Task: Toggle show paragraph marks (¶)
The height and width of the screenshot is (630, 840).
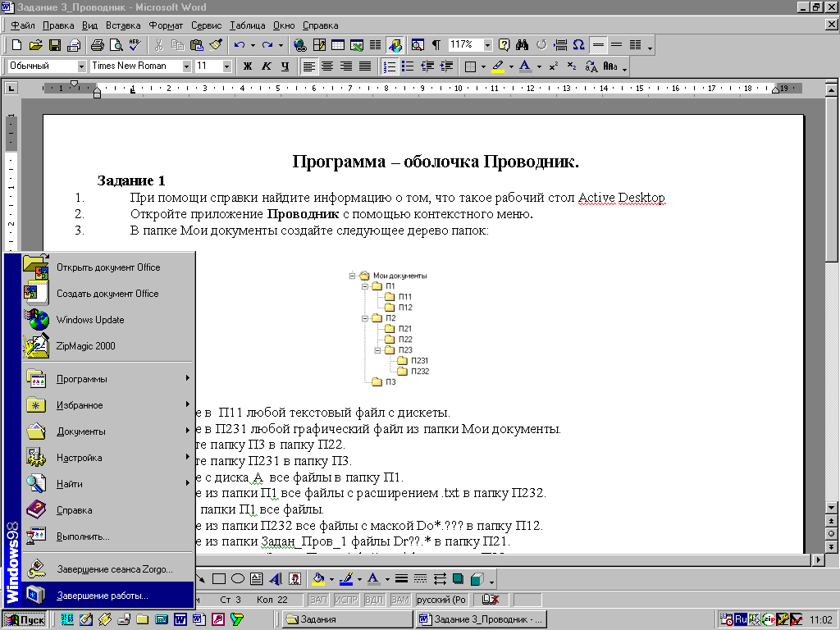Action: coord(436,45)
